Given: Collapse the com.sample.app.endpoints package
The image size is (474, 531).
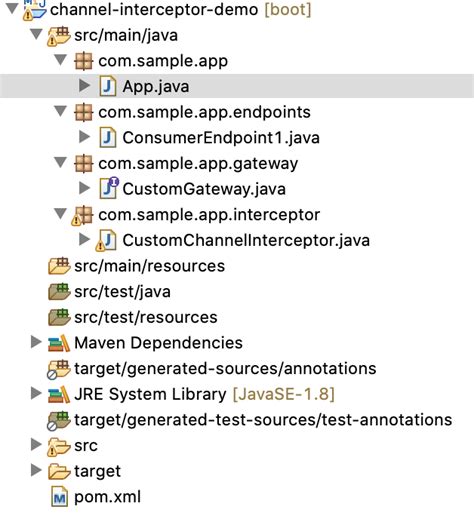Looking at the screenshot, I should click(x=61, y=111).
